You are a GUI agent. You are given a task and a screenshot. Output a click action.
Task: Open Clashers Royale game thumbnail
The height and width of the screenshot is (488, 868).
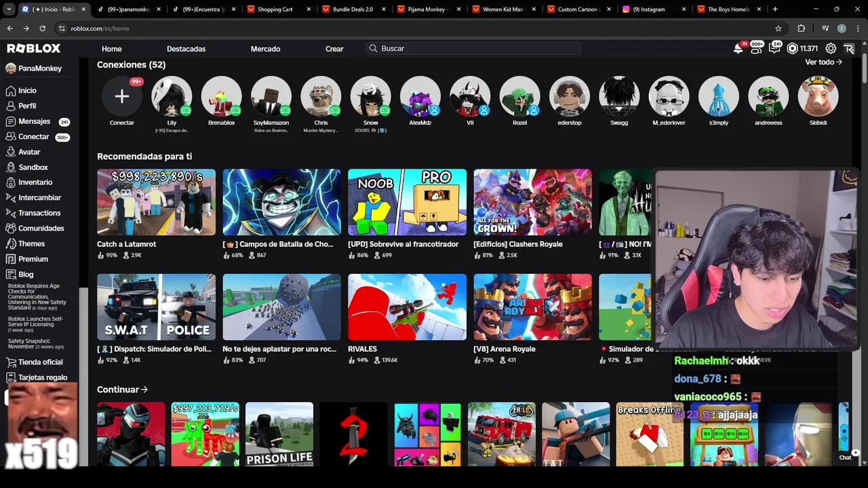point(532,202)
